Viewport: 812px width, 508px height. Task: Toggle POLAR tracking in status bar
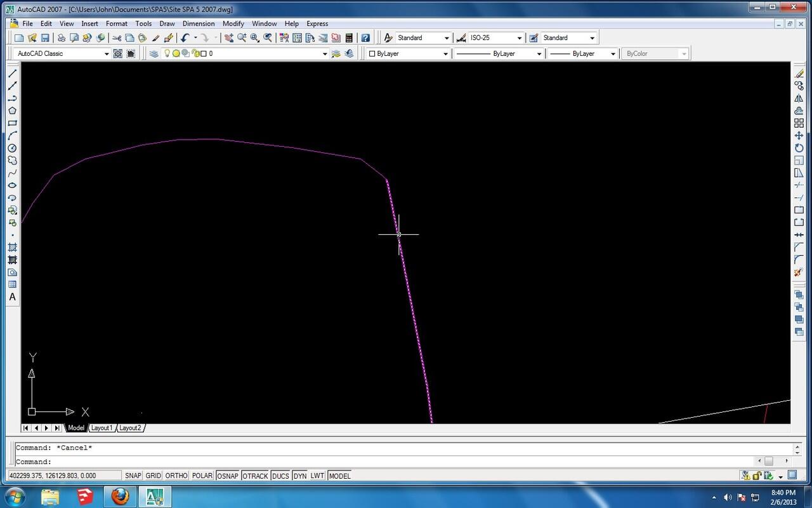point(202,476)
